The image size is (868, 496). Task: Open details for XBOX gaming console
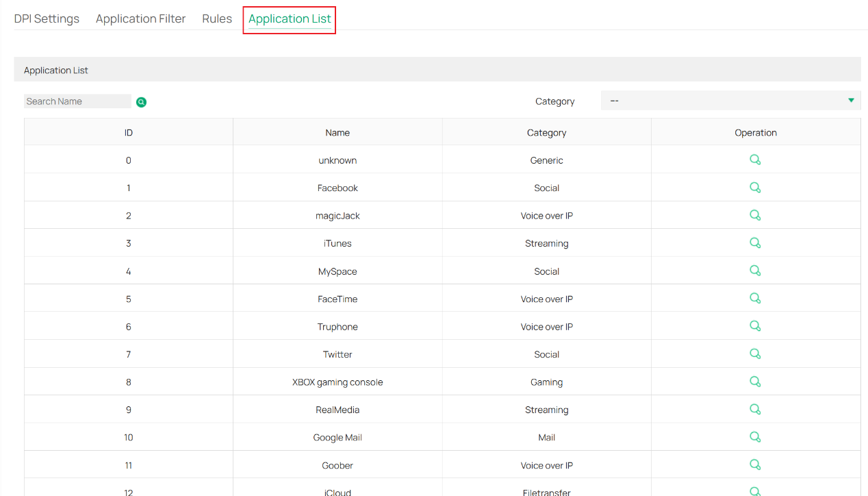pos(755,381)
